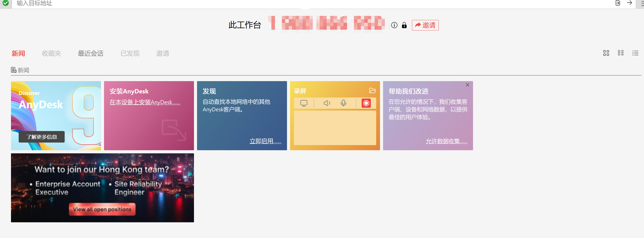Click the View all open positions button

[x=102, y=209]
